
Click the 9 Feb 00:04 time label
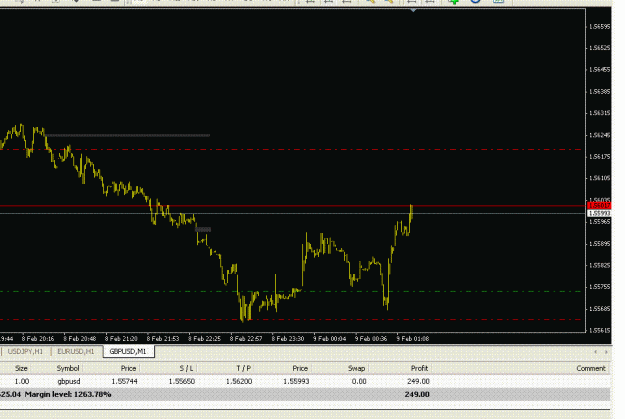pos(329,338)
